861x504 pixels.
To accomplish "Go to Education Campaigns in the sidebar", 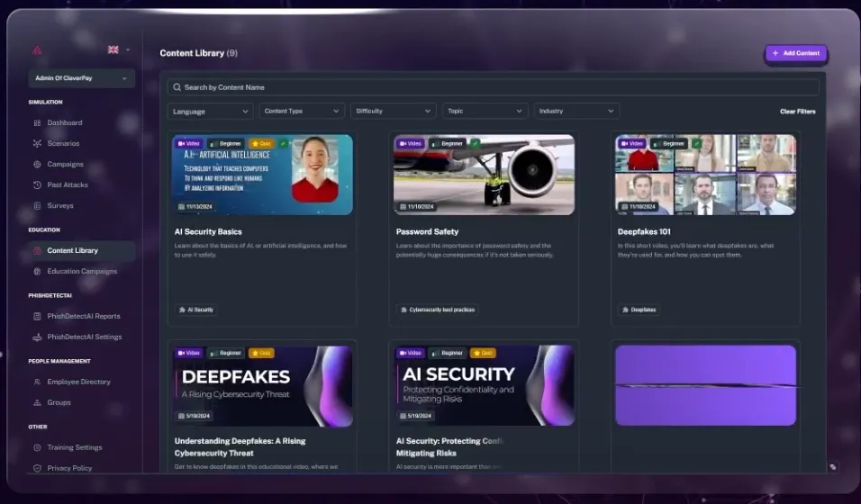I will point(82,271).
